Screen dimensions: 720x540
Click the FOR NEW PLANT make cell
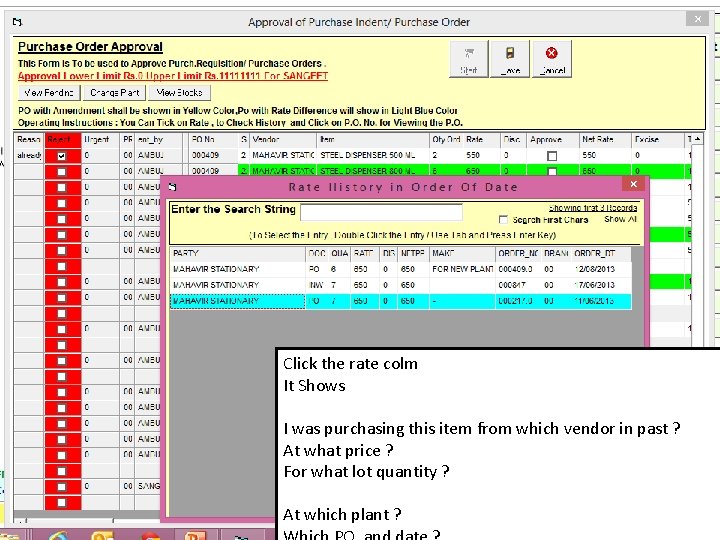coord(462,269)
